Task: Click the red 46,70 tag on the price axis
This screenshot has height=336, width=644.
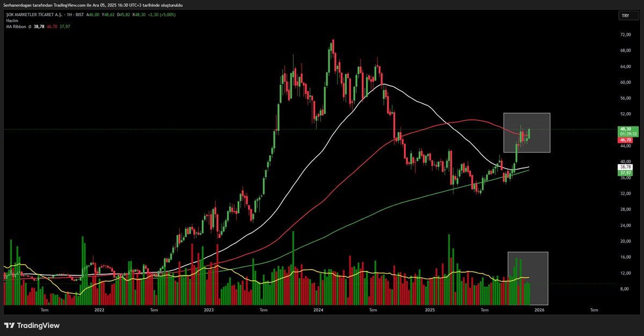Action: (x=625, y=139)
